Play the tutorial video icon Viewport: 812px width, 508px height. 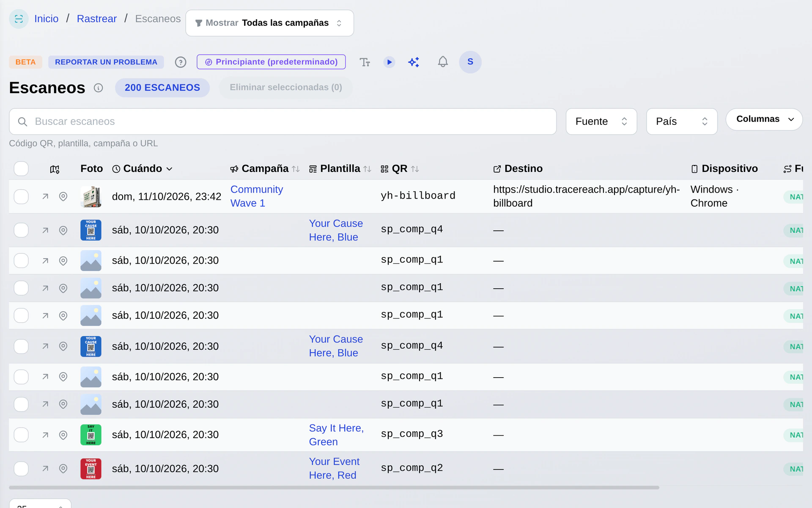(x=389, y=62)
